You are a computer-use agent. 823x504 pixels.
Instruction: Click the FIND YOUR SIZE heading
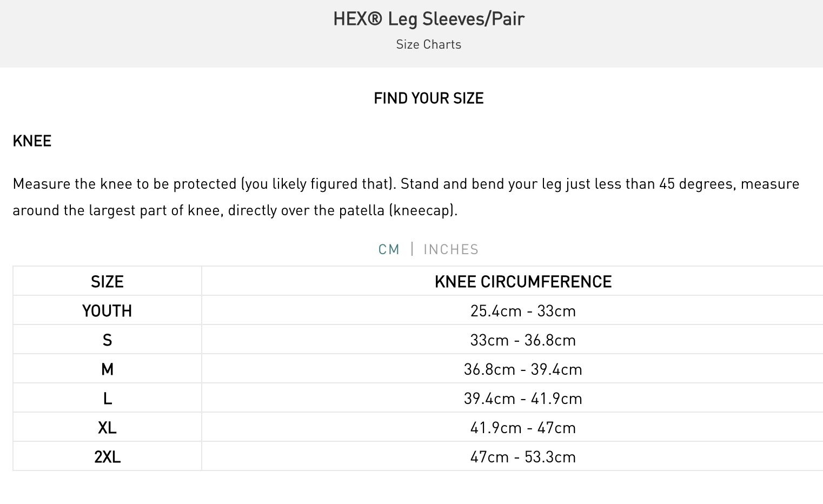coord(429,98)
